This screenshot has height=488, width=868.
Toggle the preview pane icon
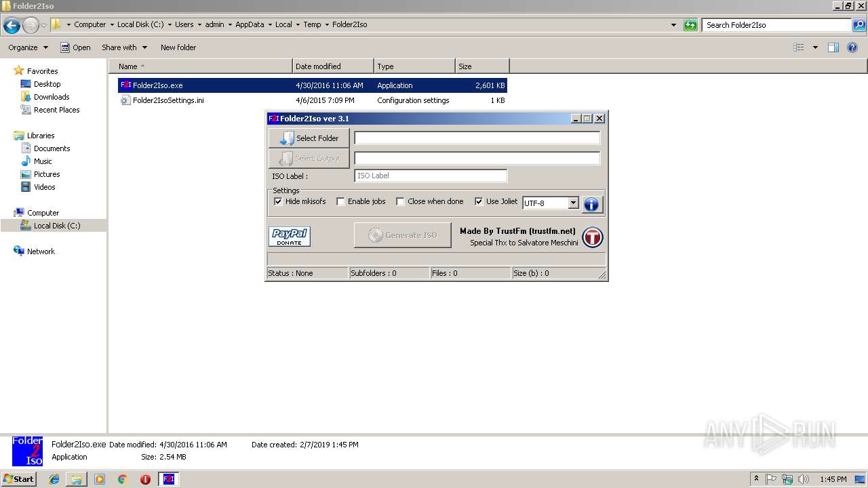[x=833, y=47]
